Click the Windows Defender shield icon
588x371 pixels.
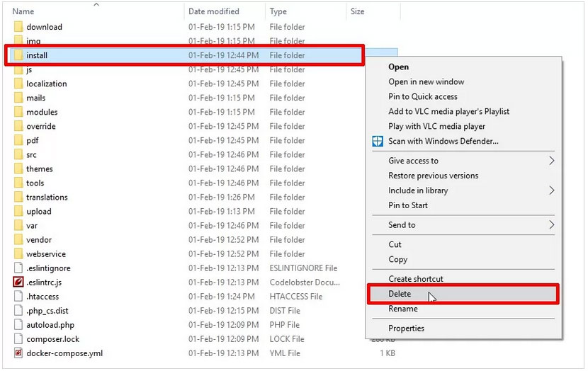378,142
